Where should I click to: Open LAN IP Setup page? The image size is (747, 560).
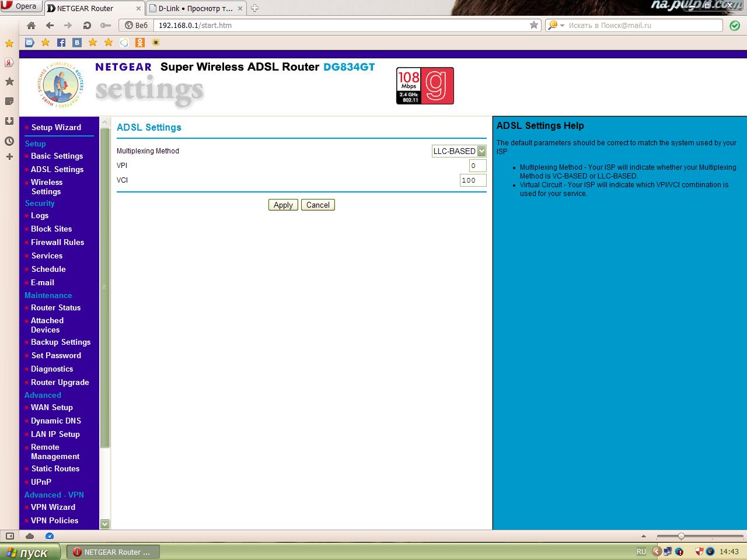coord(55,434)
